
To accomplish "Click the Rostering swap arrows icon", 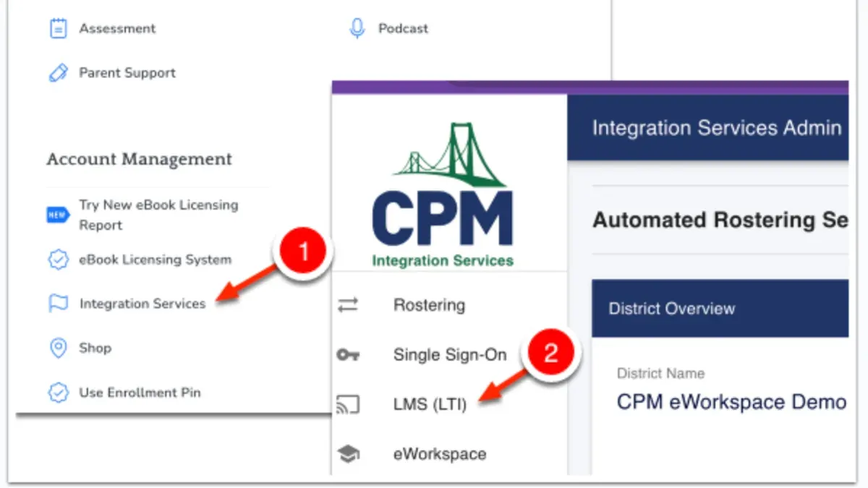I will 348,306.
